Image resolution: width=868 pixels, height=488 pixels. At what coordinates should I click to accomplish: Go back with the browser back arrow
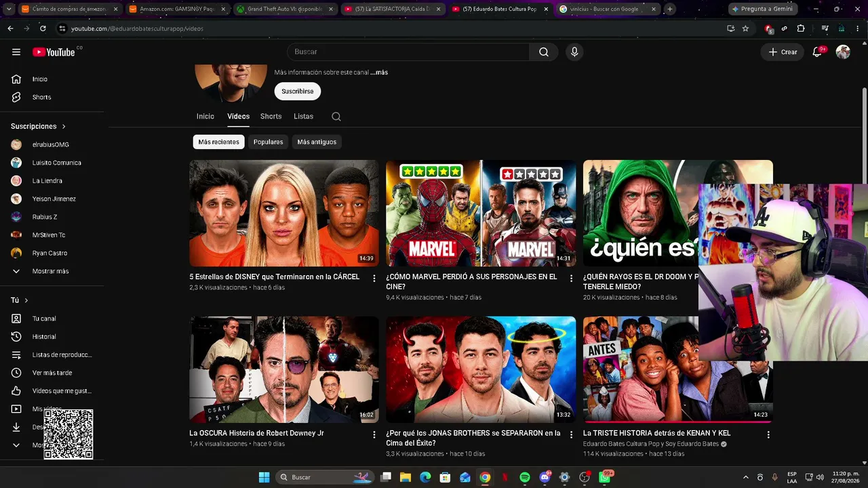click(10, 28)
